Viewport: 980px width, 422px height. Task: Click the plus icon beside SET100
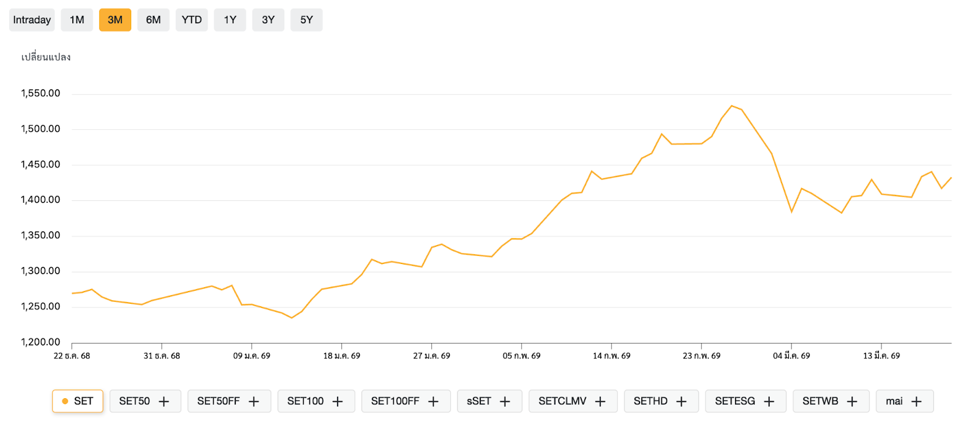(337, 402)
